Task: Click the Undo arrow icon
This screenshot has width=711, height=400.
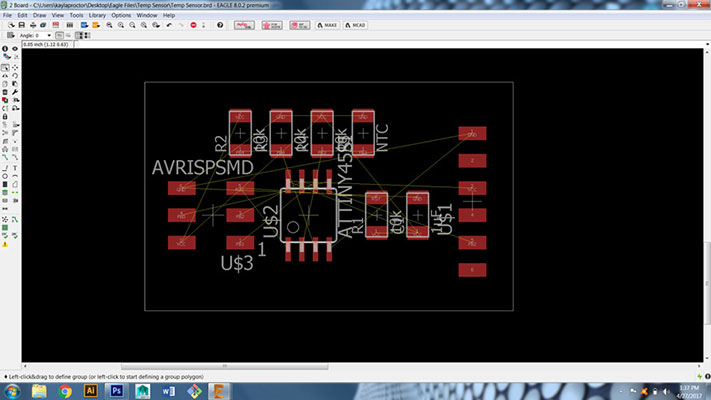Action: (169, 25)
